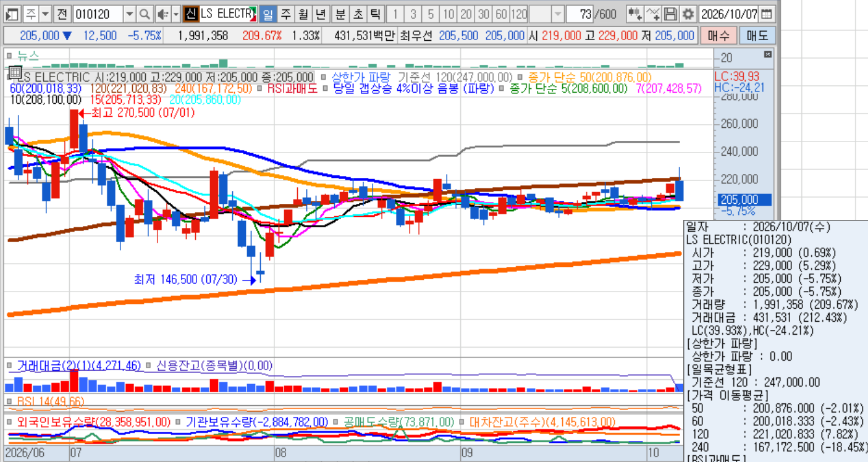Image resolution: width=868 pixels, height=462 pixels.
Task: Click the candlestick add-indicator icon
Action: coord(634,14)
